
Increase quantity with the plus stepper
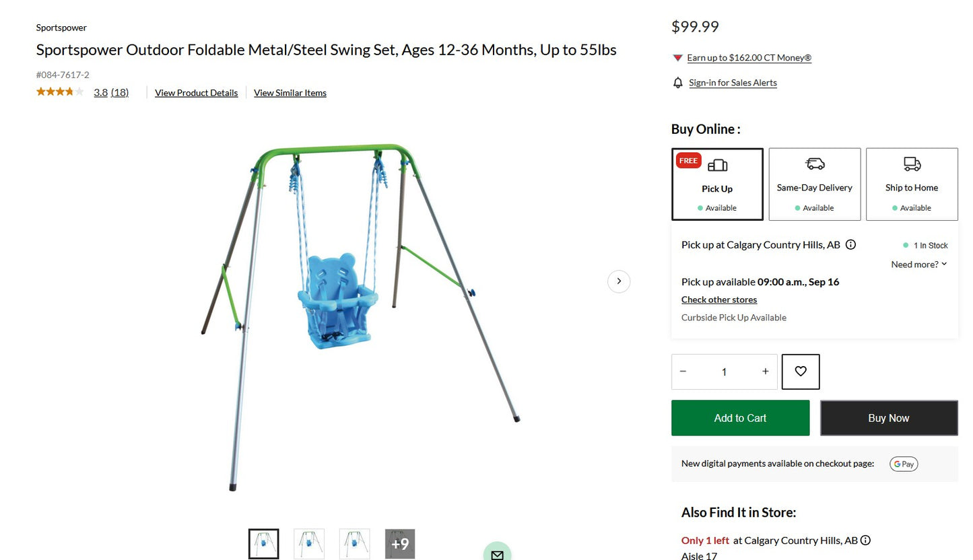[x=765, y=371]
